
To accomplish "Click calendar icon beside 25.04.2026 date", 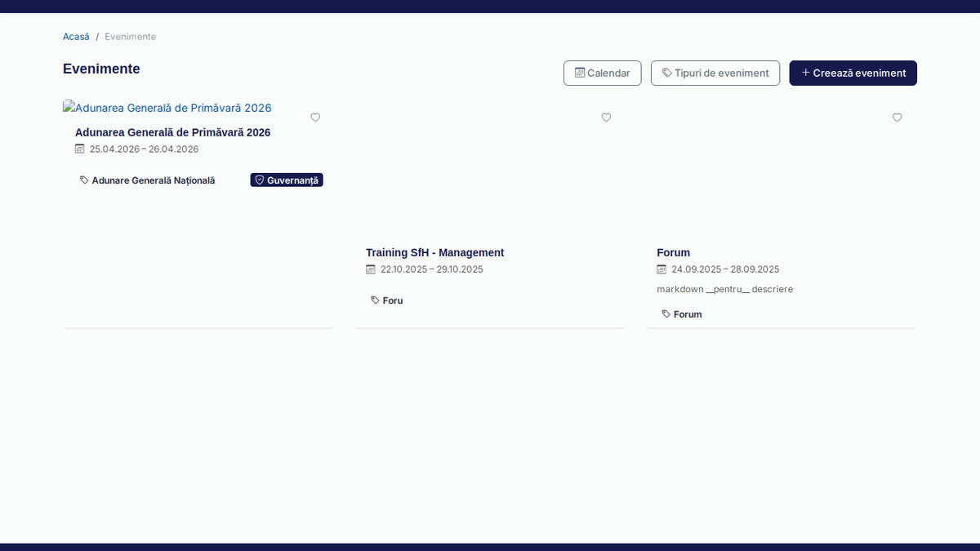I will (80, 149).
